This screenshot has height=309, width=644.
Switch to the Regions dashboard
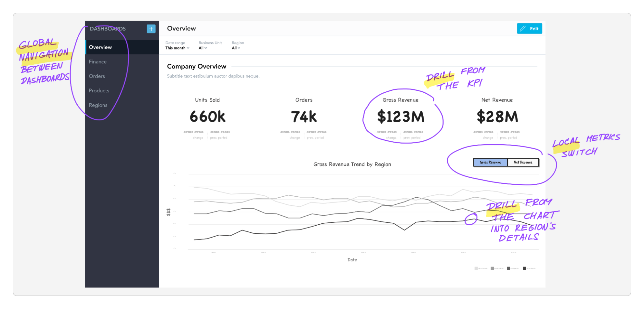[98, 105]
